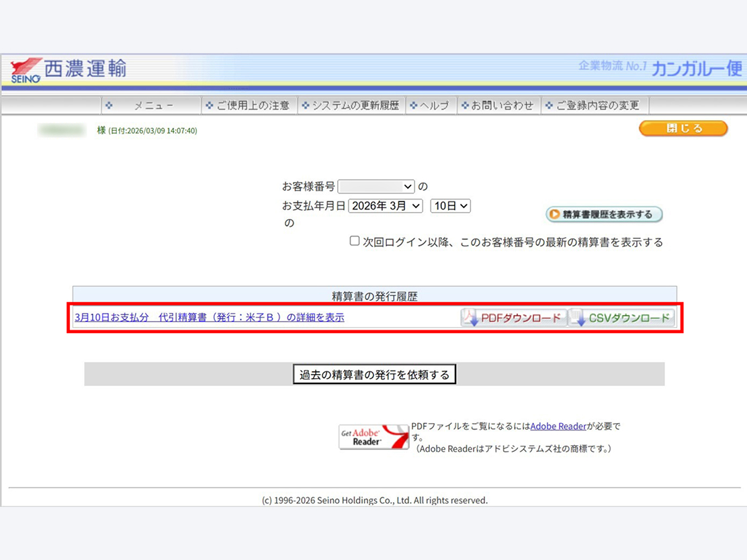747x560 pixels.
Task: Expand the payment day dropdown 10日
Action: point(450,205)
